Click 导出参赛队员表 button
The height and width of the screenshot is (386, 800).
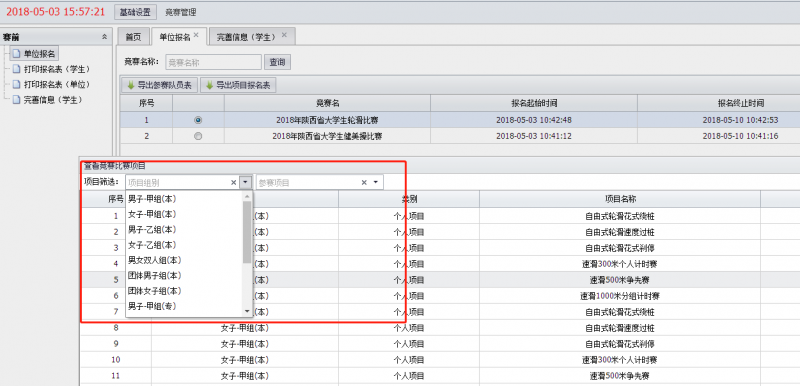160,85
